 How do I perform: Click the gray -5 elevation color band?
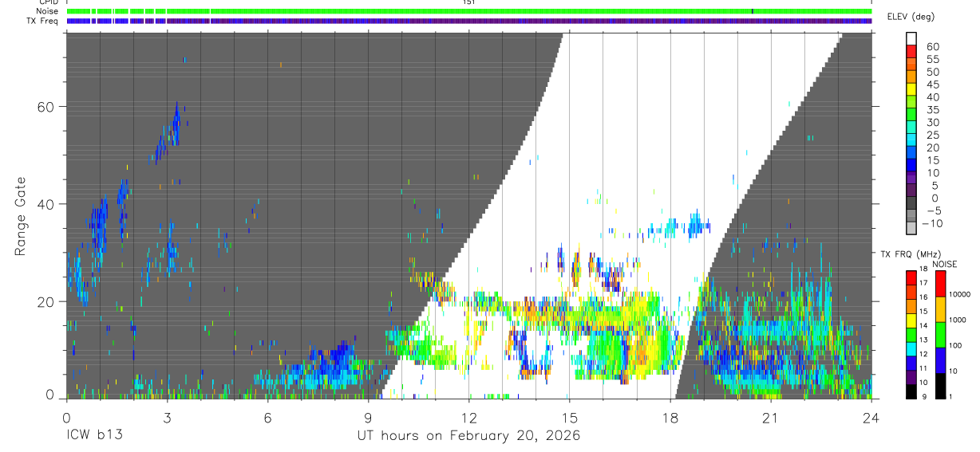pyautogui.click(x=911, y=215)
